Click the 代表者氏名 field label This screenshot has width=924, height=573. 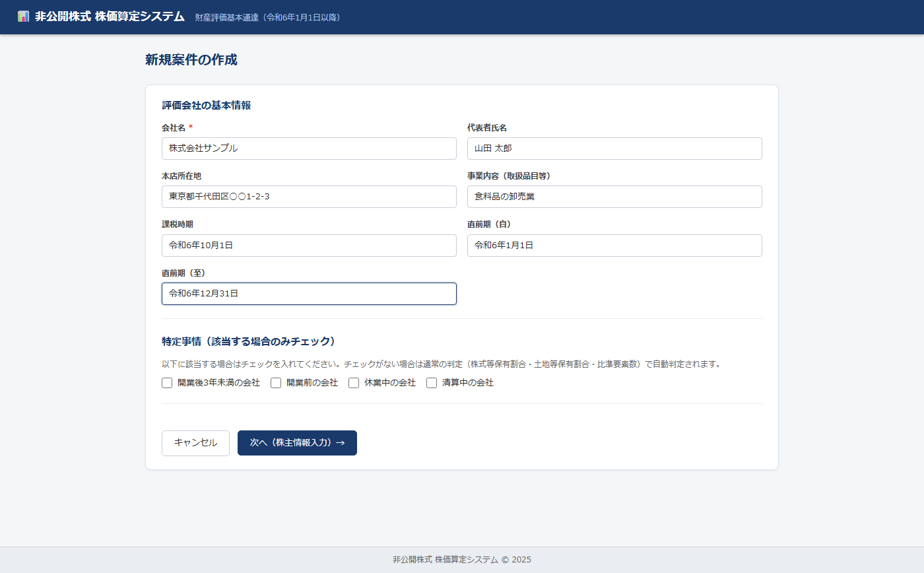coord(487,127)
